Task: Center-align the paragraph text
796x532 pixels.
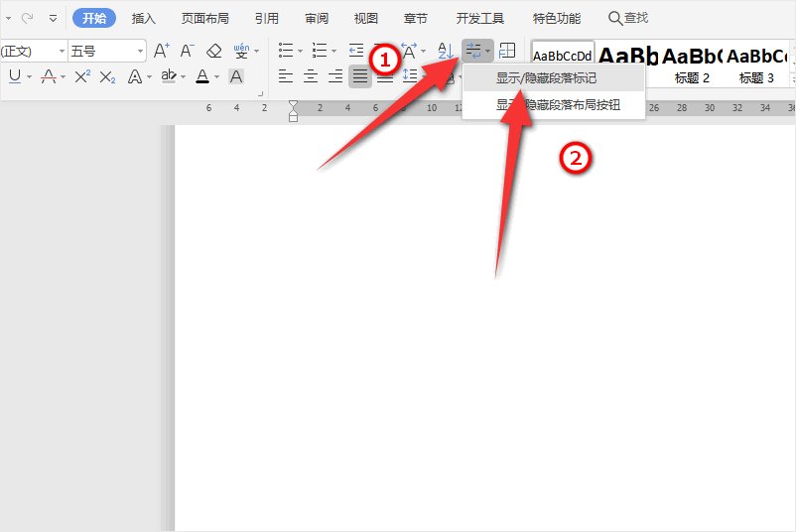Action: click(x=311, y=76)
